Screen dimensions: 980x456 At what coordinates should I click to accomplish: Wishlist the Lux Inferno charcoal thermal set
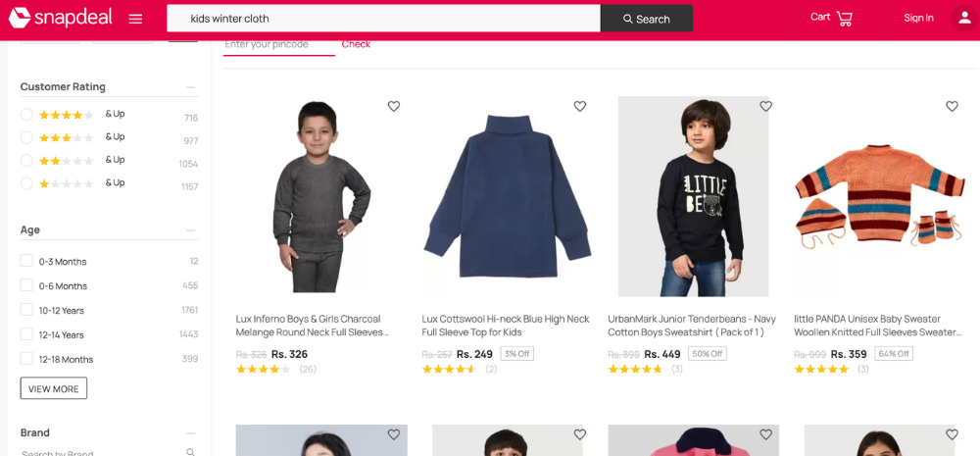pyautogui.click(x=394, y=106)
